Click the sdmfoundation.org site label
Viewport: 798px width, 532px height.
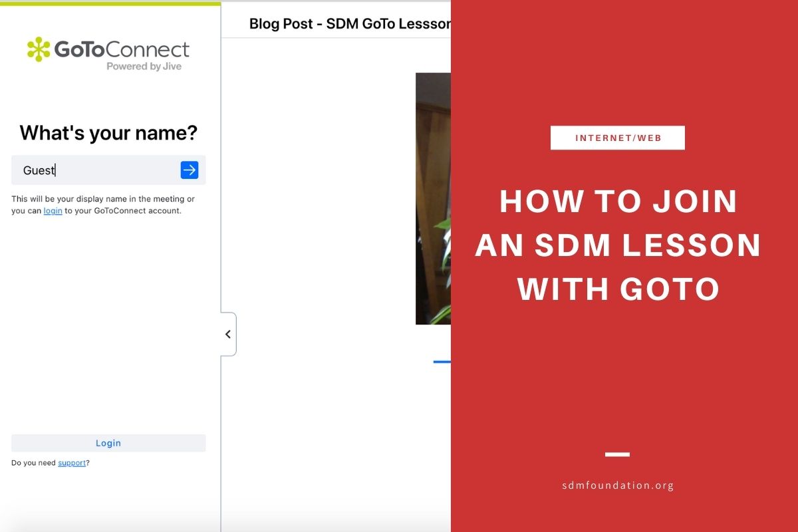click(x=618, y=485)
